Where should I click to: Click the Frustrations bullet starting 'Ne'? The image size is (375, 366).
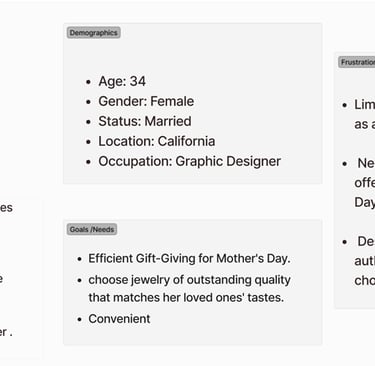pyautogui.click(x=365, y=183)
